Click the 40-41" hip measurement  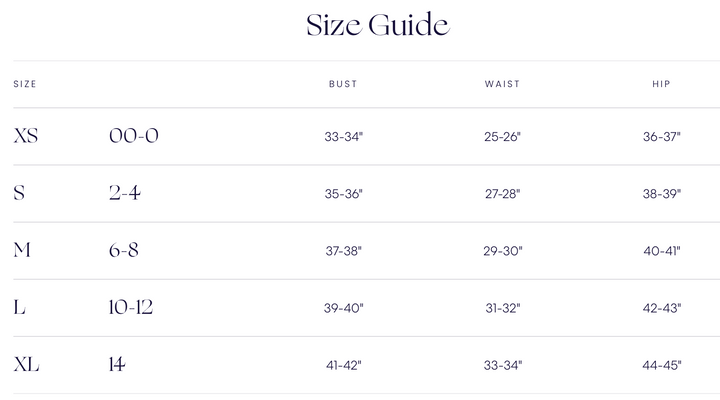pos(661,251)
